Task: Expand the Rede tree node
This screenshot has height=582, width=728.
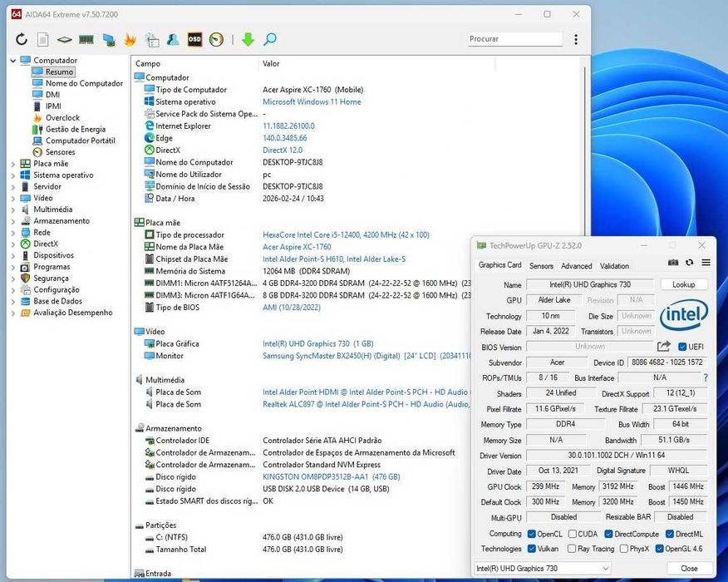Action: [x=13, y=232]
